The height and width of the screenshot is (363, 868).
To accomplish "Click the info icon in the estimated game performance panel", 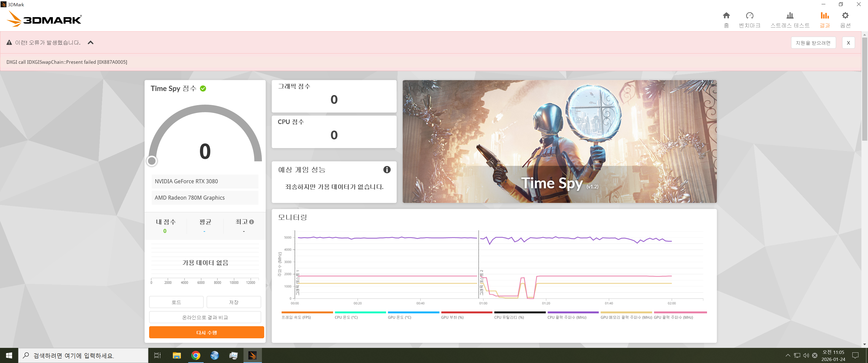I will point(387,170).
